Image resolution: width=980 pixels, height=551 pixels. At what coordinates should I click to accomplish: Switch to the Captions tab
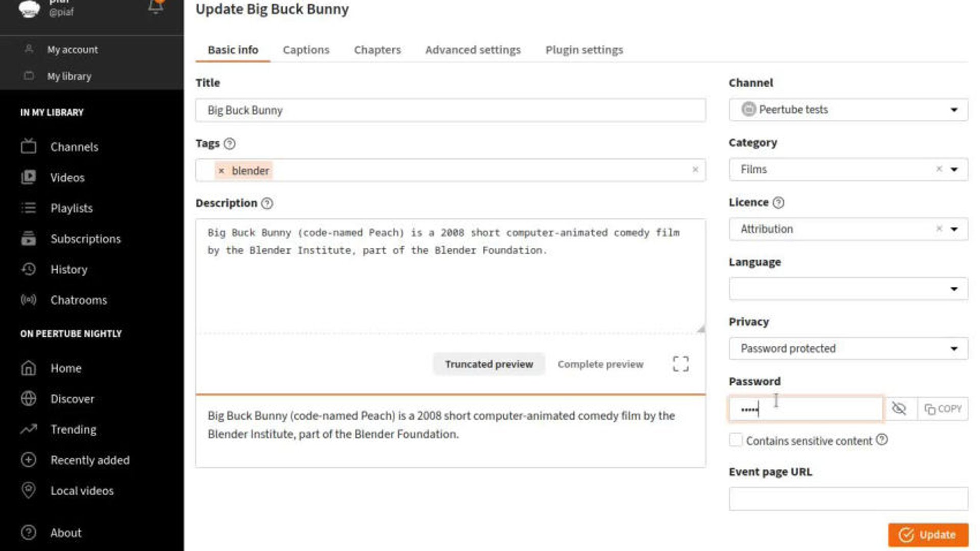[306, 50]
